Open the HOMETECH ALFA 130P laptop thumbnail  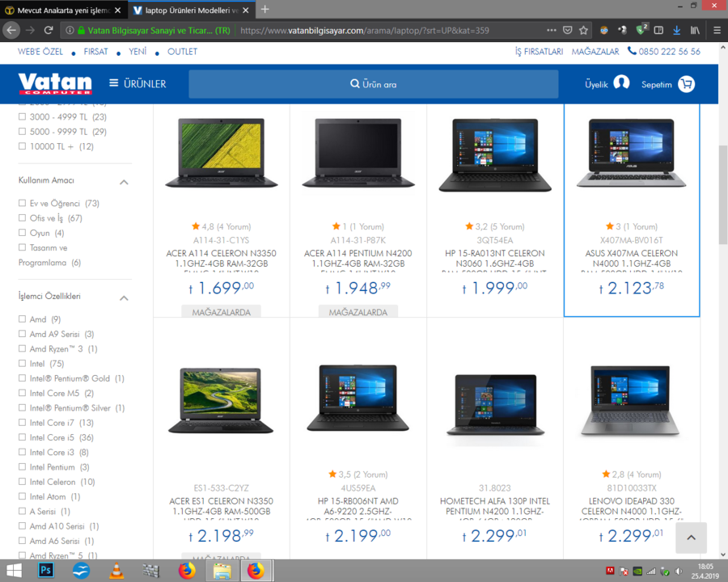coord(495,405)
